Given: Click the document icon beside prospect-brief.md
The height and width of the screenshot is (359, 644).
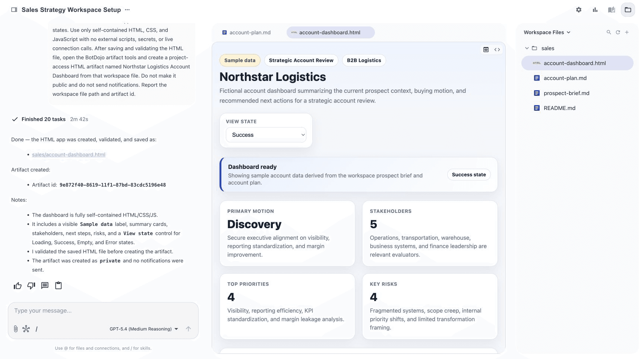Looking at the screenshot, I should coord(537,93).
